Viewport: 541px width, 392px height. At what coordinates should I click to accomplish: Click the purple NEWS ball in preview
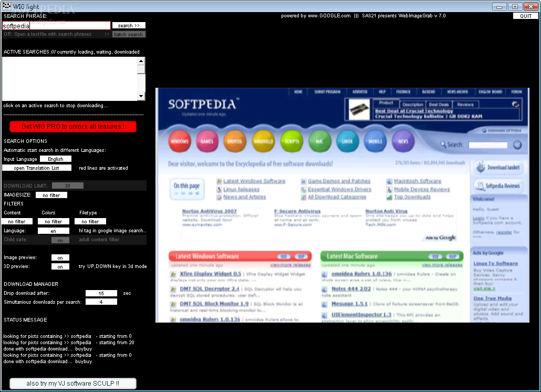(403, 141)
